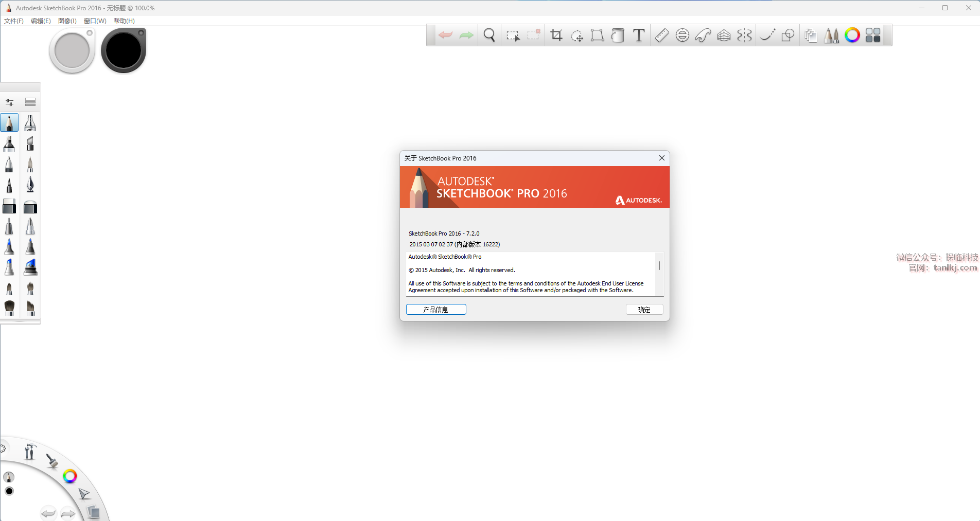The image size is (980, 521).
Task: Select the large round bristle brush
Action: click(9, 308)
